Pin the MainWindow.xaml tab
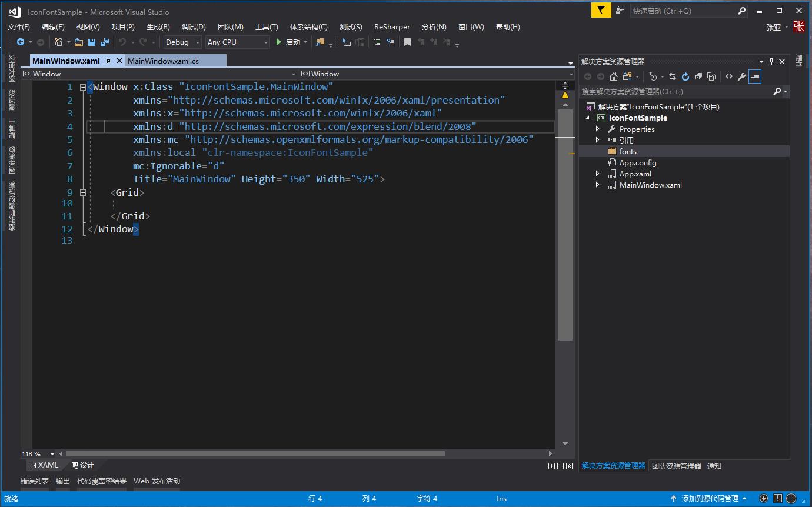Viewport: 812px width, 507px height. coord(108,61)
